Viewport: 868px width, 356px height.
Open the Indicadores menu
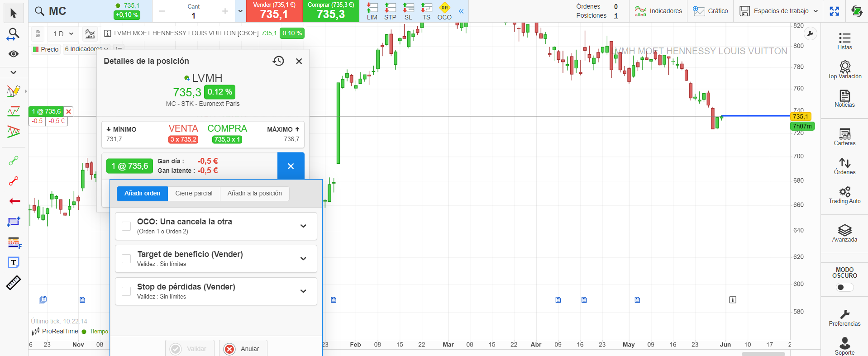click(x=658, y=11)
